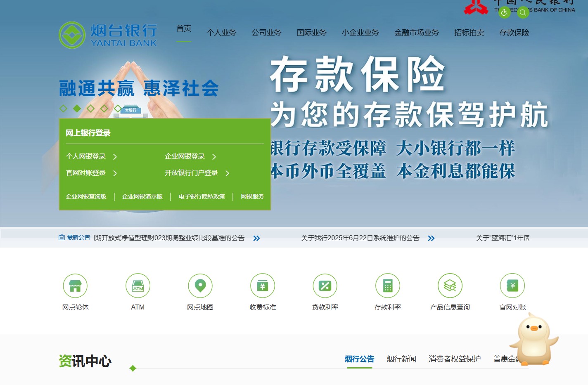Open the 个人网银登录 link
Viewport: 588px width, 385px height.
[x=86, y=156]
